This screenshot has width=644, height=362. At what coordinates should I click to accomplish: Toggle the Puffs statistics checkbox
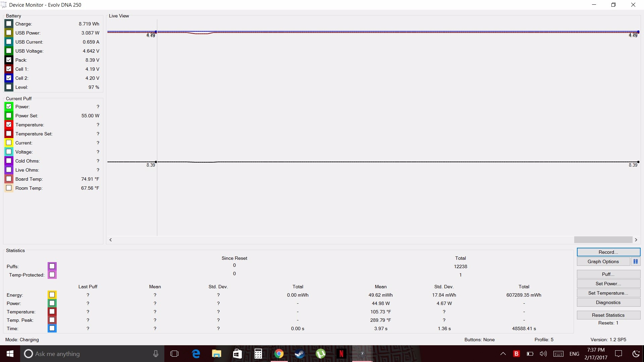tap(52, 266)
